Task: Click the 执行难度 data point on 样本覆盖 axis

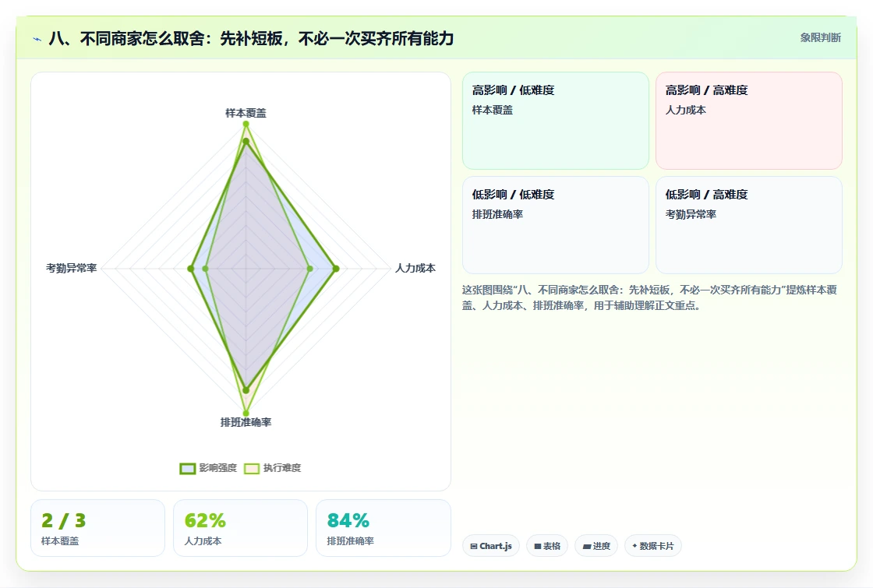Action: 246,124
